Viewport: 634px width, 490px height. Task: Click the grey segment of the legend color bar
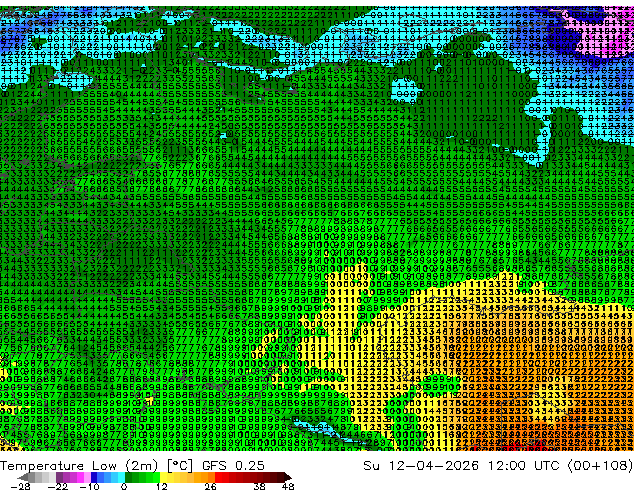tap(36, 477)
